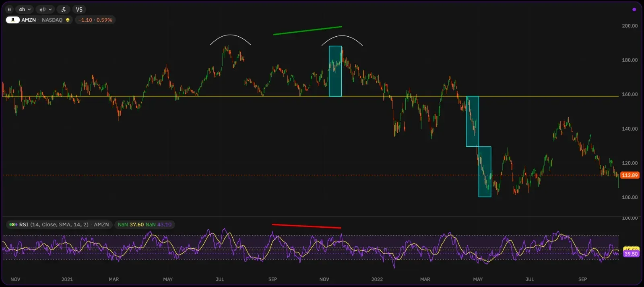Click the VS compare button
This screenshot has width=644, height=287.
[x=79, y=9]
